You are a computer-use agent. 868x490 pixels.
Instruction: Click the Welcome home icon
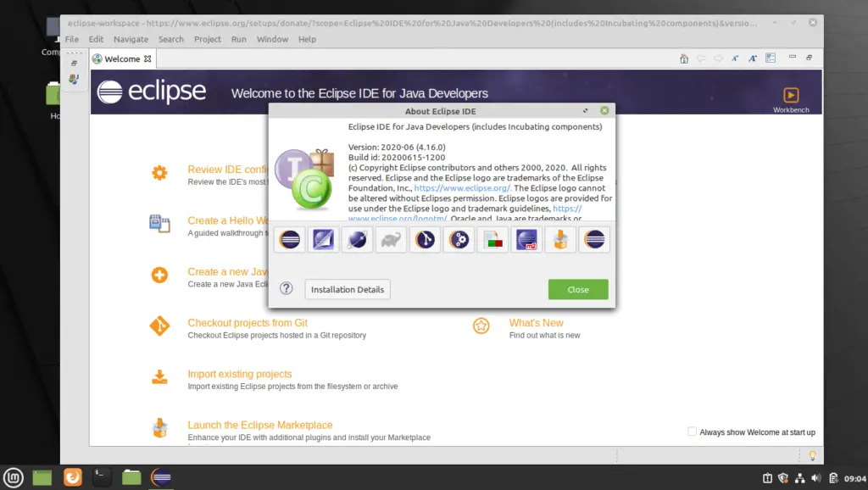684,58
